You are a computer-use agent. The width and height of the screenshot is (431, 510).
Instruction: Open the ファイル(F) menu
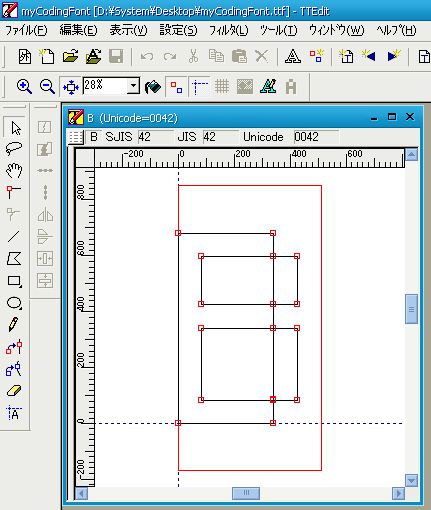[27, 31]
